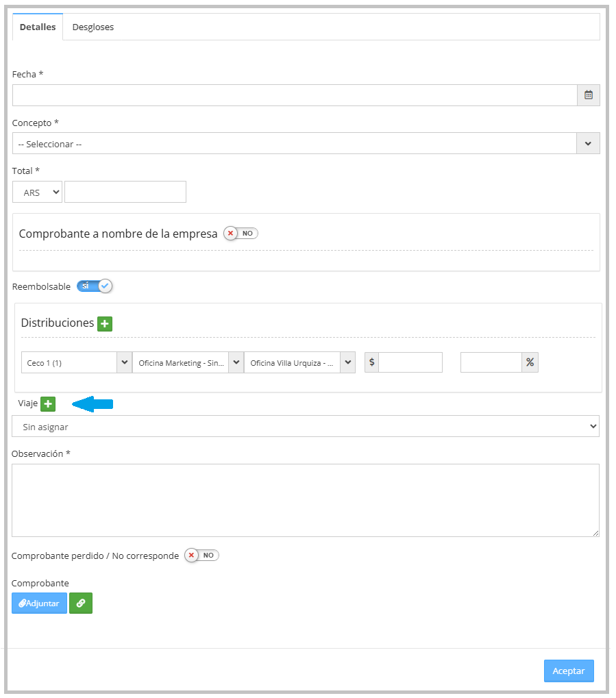Viewport: 616px width, 698px height.
Task: Add a new distribution with plus icon
Action: coord(104,323)
